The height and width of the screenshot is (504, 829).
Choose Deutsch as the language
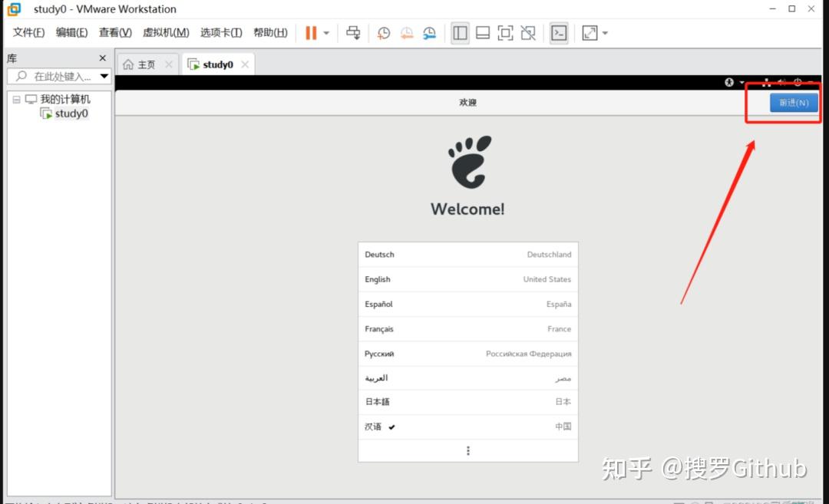(x=468, y=254)
